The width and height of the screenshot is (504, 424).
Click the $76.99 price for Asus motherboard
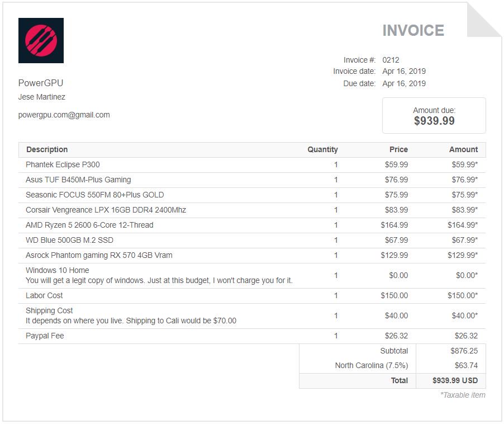coord(396,180)
